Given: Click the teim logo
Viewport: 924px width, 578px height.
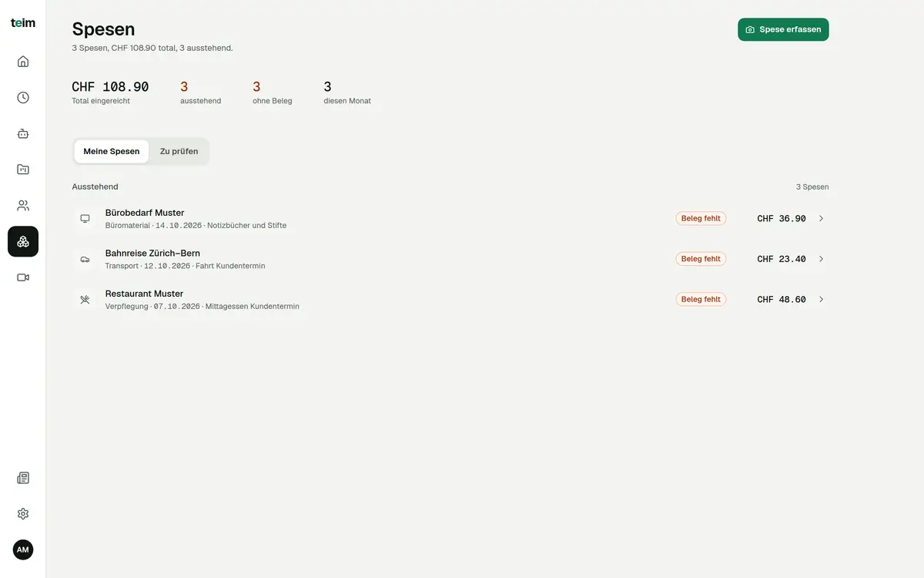Looking at the screenshot, I should 23,23.
